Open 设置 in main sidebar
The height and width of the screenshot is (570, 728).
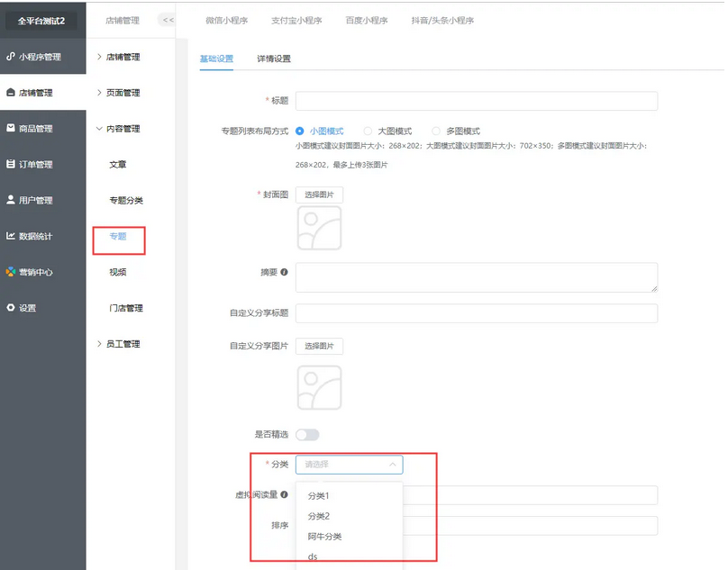point(43,308)
